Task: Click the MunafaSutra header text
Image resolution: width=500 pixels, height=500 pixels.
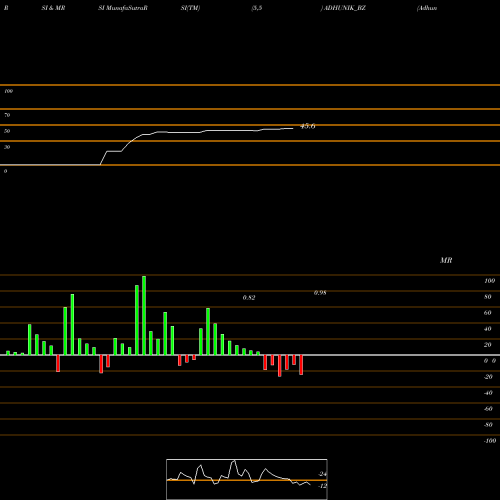Action: click(x=126, y=8)
